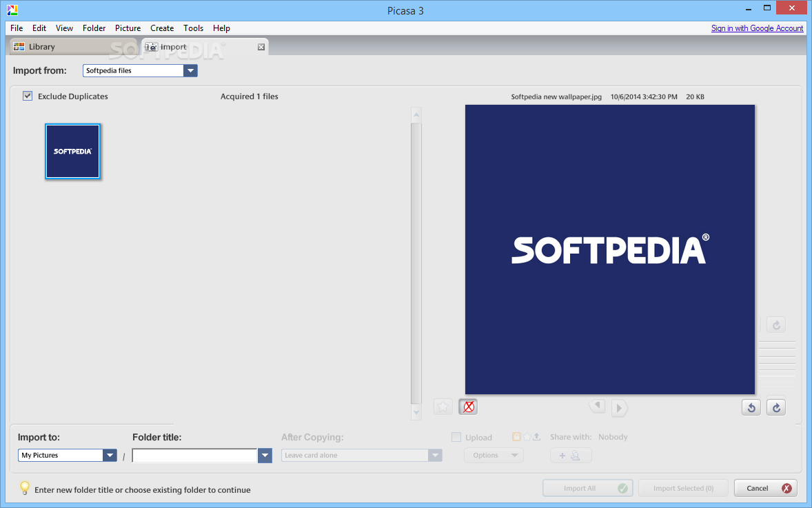The image size is (812, 508).
Task: Open the Create menu
Action: pos(162,28)
